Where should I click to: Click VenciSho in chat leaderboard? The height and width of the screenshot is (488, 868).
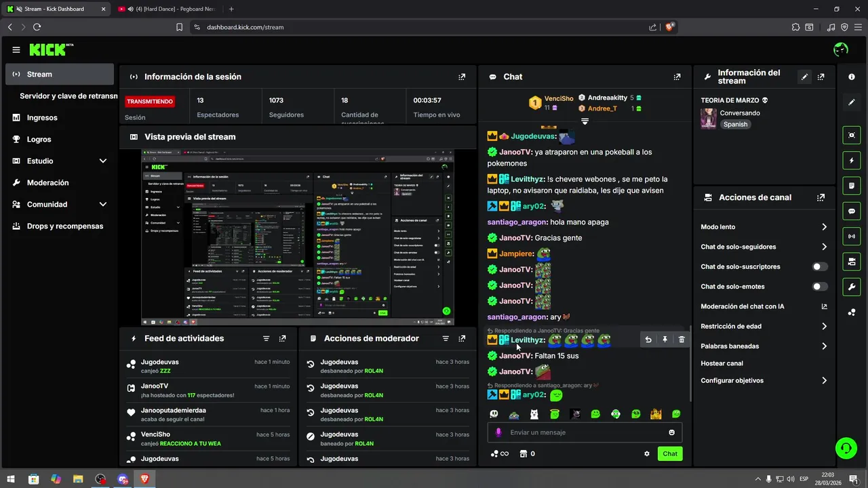click(x=559, y=99)
